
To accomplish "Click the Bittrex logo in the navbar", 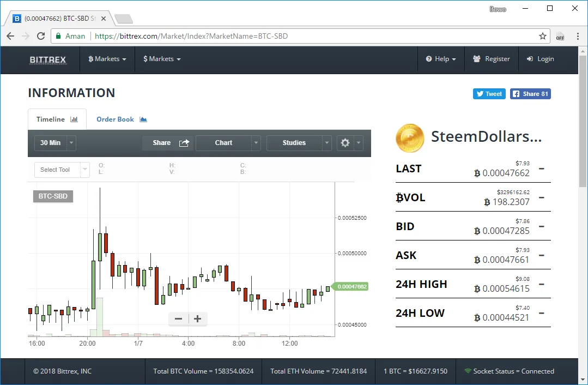I will pyautogui.click(x=47, y=59).
